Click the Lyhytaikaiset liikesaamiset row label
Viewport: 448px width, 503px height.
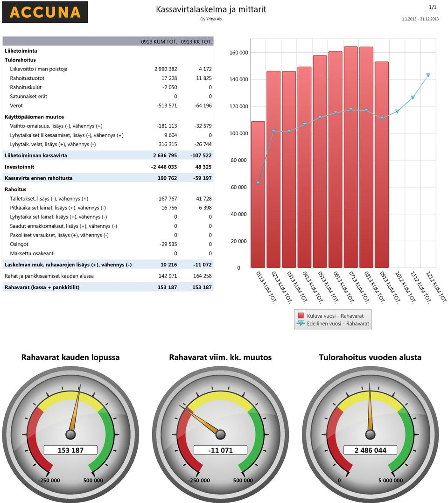tap(67, 135)
